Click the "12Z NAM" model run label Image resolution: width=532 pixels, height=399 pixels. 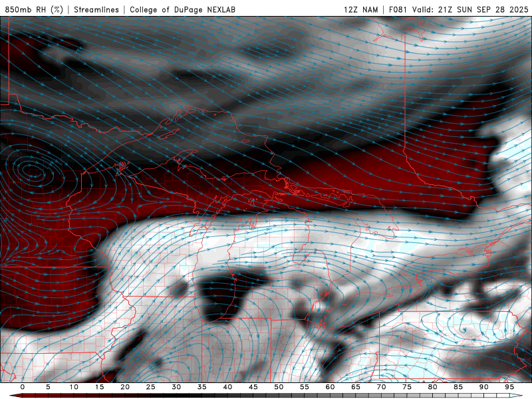360,9
